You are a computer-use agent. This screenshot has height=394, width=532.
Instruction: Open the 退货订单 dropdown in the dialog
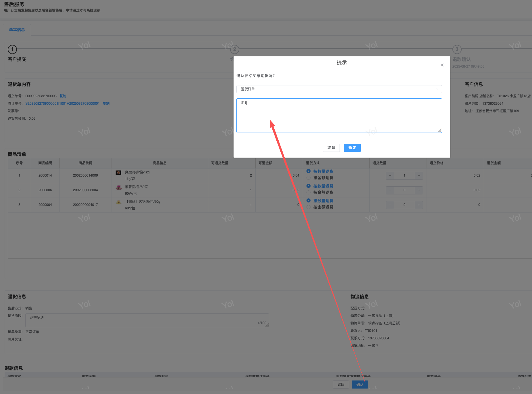point(339,89)
